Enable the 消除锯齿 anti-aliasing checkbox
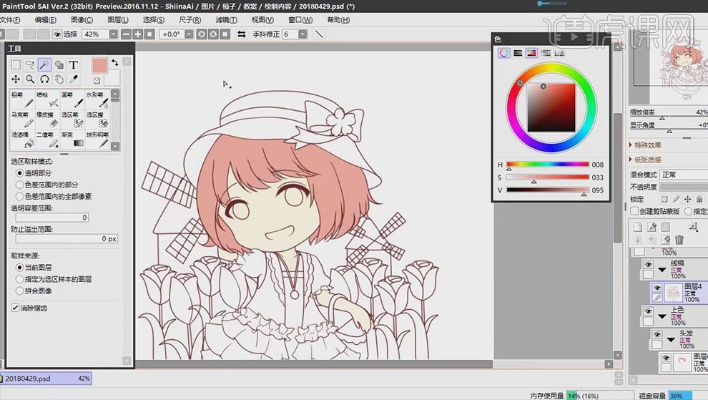Viewport: 708px width, 400px height. 15,307
